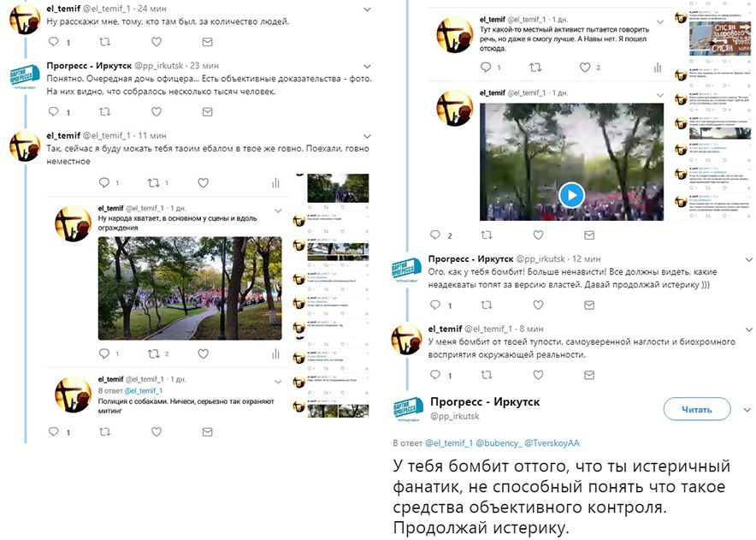Image resolution: width=756 pixels, height=540 pixels.
Task: Send 'Ого, как у тебя бомбит' tweet via message
Action: (589, 305)
